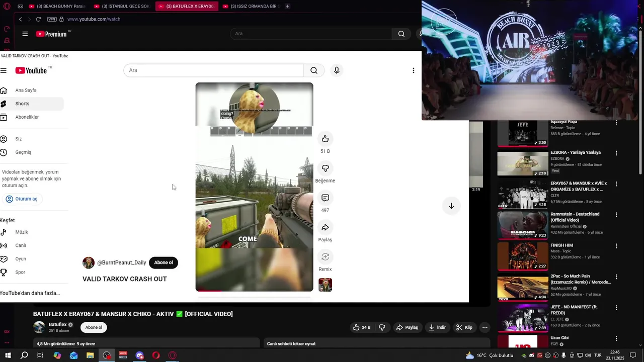Open options for EZBORA Yanlaya Yanlaya video
This screenshot has width=644, height=362.
(616, 153)
